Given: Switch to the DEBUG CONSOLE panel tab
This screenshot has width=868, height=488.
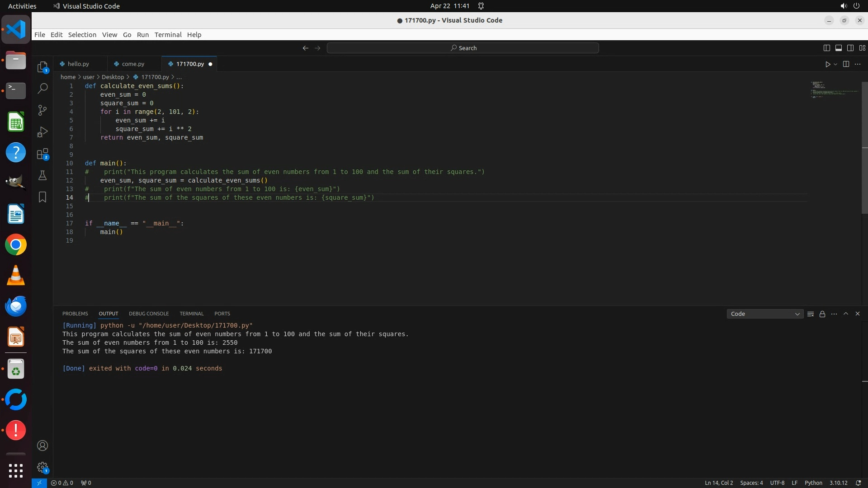Looking at the screenshot, I should 149,314.
